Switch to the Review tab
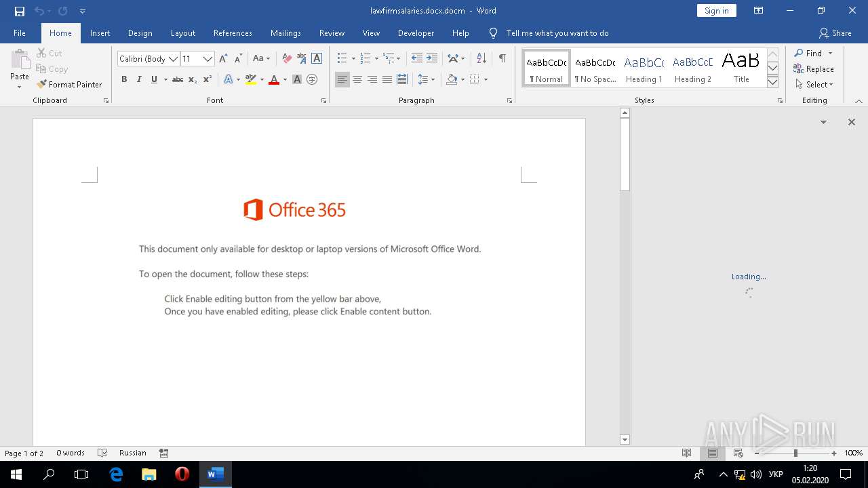The image size is (868, 488). point(332,33)
